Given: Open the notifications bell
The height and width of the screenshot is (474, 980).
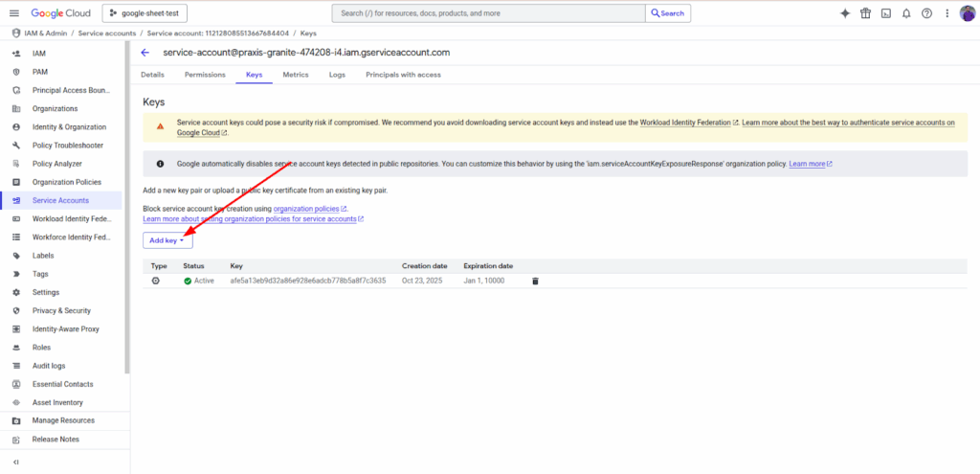Looking at the screenshot, I should click(906, 13).
